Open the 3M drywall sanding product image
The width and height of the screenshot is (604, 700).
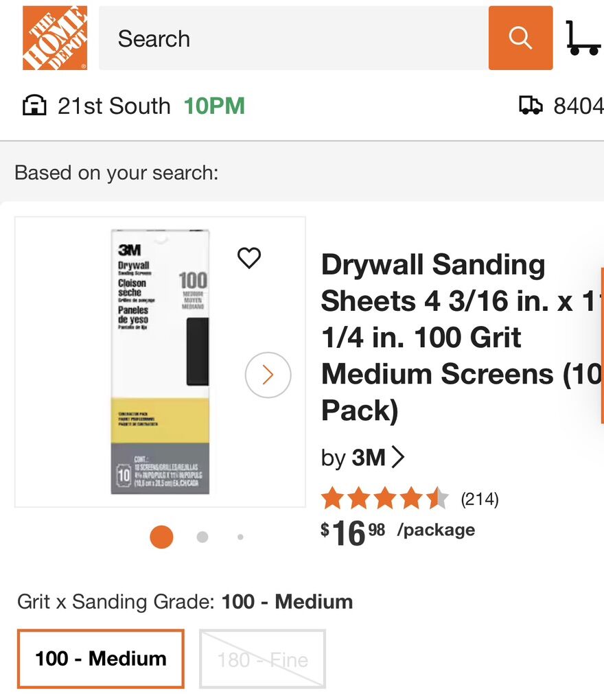pos(160,362)
